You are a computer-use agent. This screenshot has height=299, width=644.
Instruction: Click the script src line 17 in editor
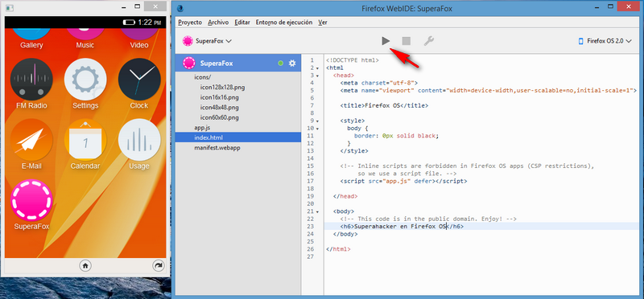pyautogui.click(x=403, y=181)
